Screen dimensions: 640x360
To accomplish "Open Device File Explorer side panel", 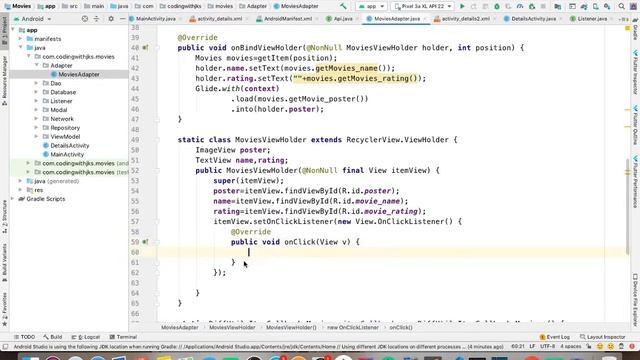I will click(x=635, y=300).
